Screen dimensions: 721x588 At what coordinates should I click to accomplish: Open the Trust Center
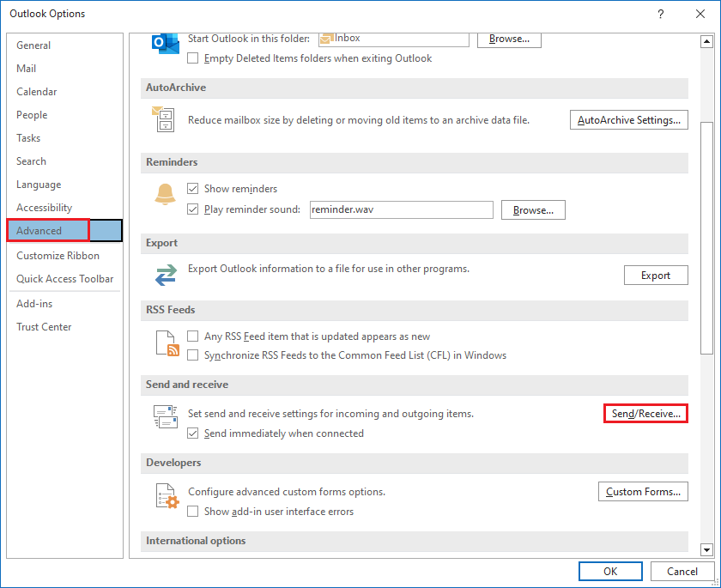point(65,327)
